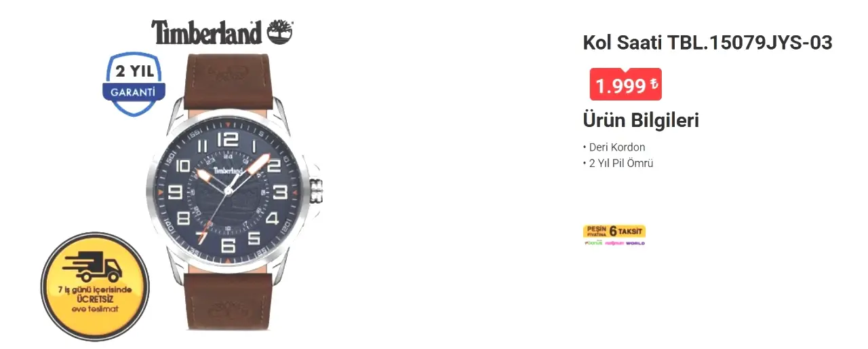This screenshot has height=349, width=868.
Task: Click the Timberland logo on the watch face
Action: coord(229,170)
